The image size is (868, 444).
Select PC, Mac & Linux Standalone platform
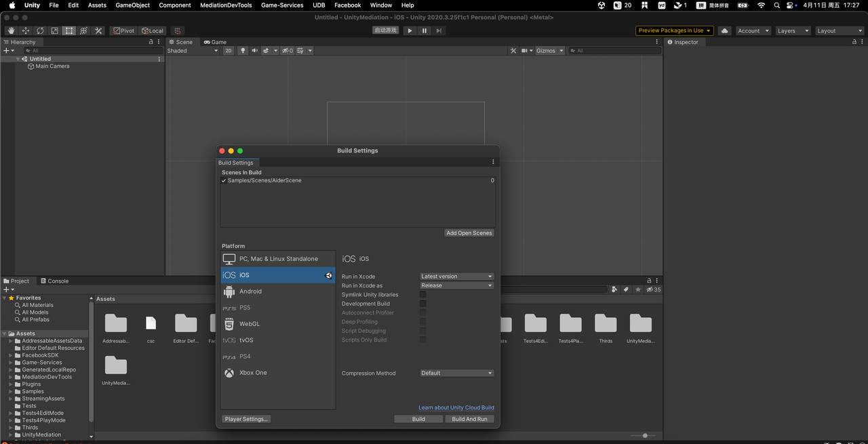[278, 259]
